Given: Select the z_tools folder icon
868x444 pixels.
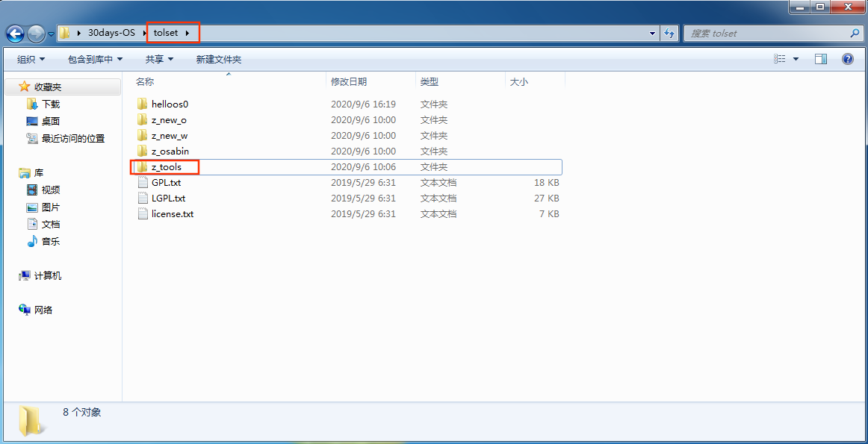Looking at the screenshot, I should point(142,167).
